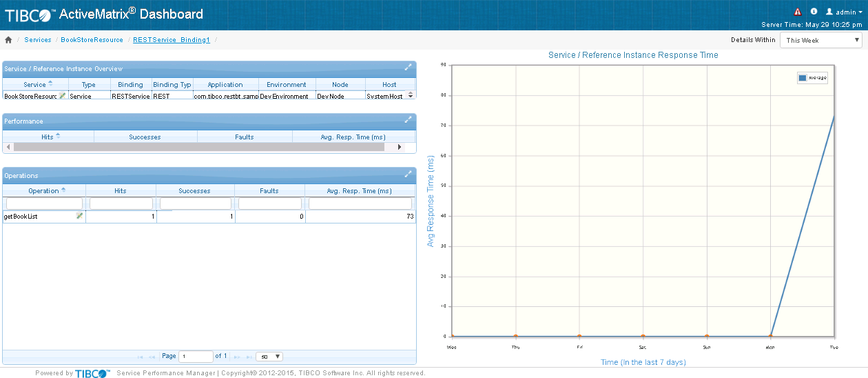Click the DevEnvironment cell
The height and width of the screenshot is (378, 868).
pos(287,96)
